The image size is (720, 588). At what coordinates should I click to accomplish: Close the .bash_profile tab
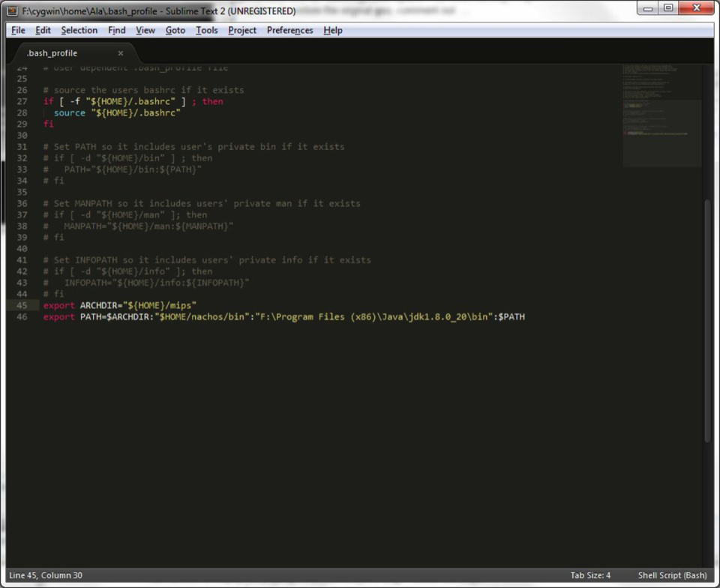click(x=121, y=53)
